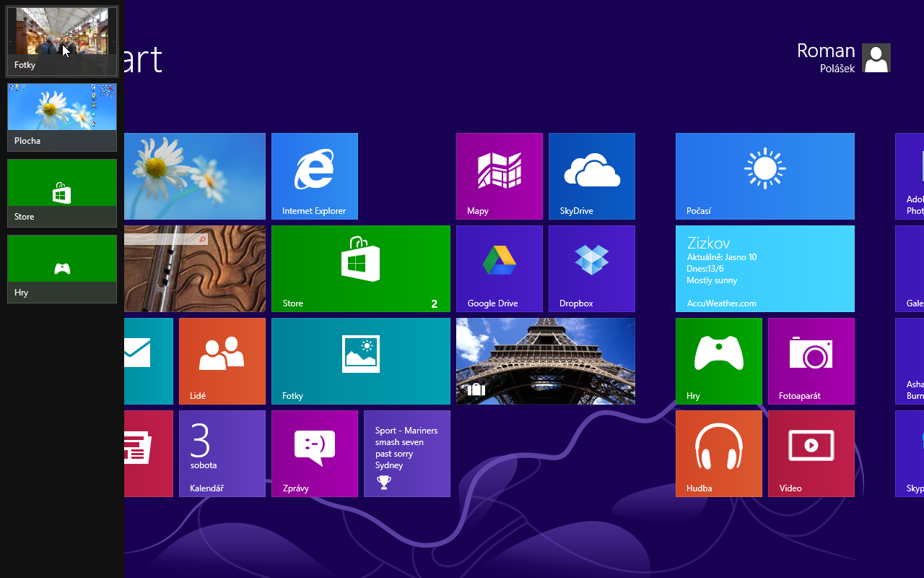
Task: Open the Hry Xbox games tile
Action: pos(719,361)
